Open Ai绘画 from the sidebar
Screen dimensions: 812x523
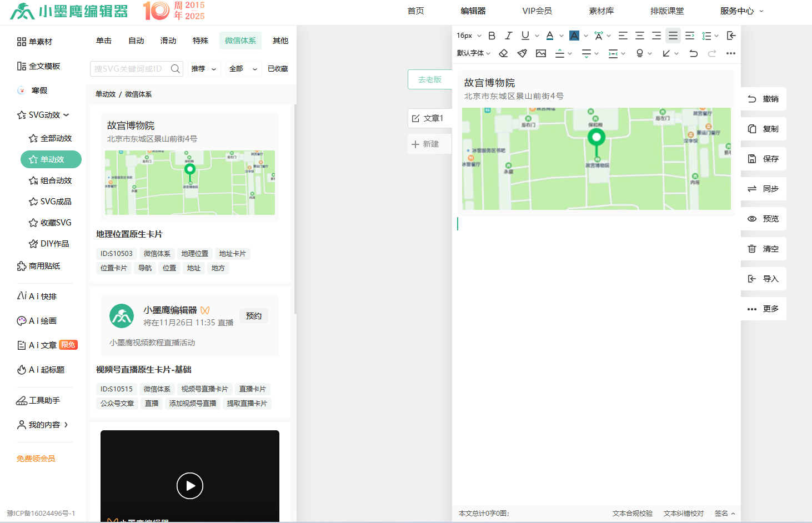pos(37,320)
